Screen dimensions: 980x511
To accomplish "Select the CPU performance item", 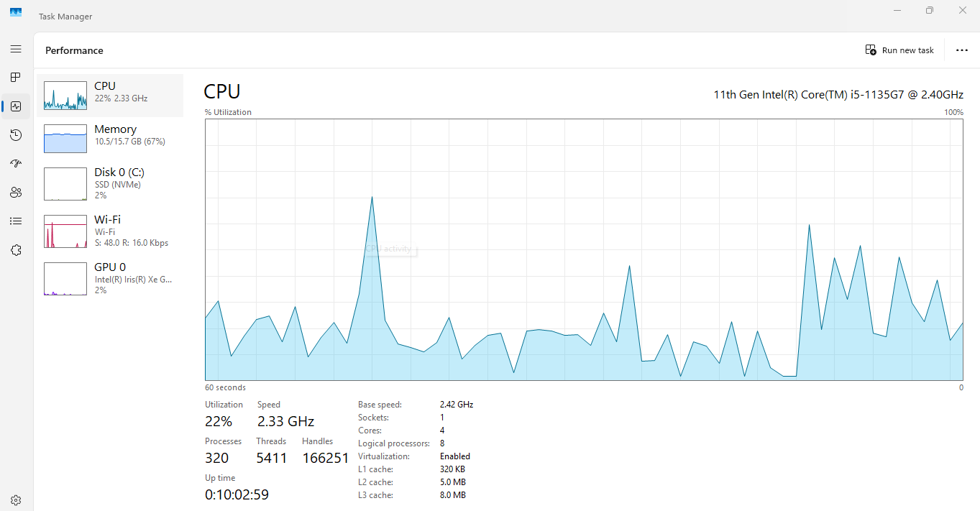I will coord(110,95).
